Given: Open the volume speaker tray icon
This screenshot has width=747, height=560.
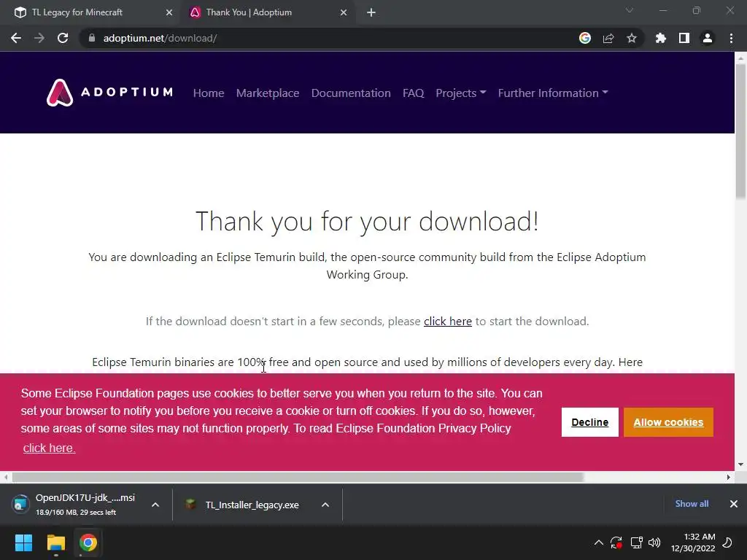Looking at the screenshot, I should [x=654, y=542].
